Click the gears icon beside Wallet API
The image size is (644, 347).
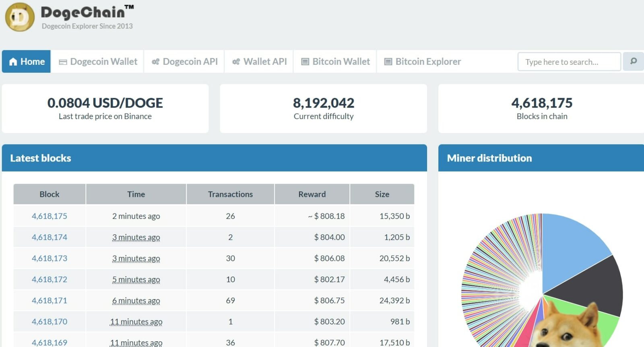[x=236, y=62]
